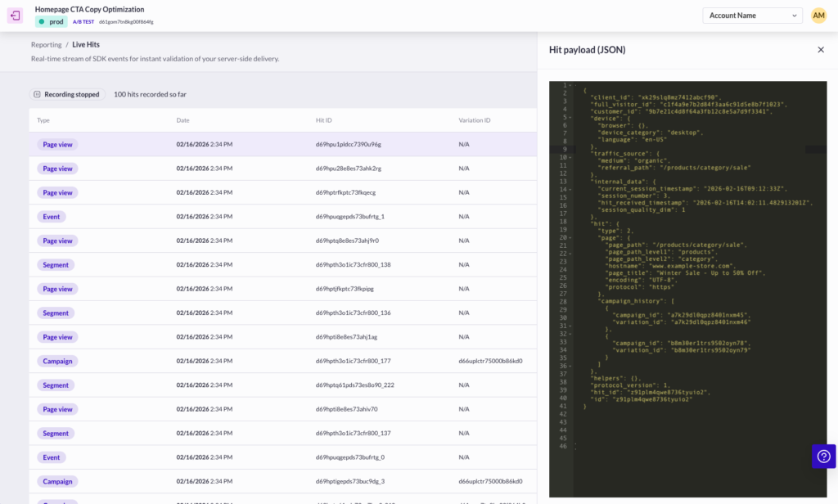Collapse the JSON fold arrow at line 10

click(570, 156)
